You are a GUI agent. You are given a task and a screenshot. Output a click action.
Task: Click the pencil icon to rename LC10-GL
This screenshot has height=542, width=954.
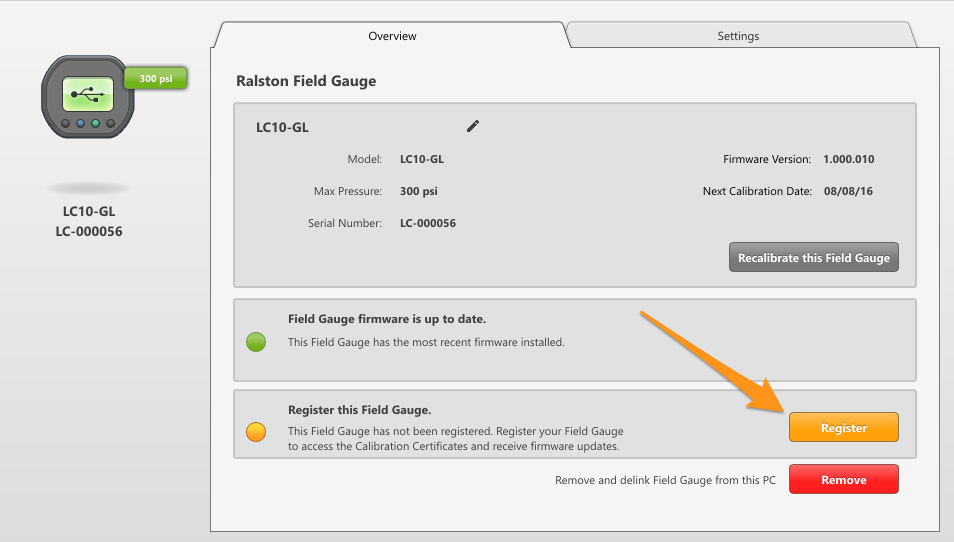click(x=473, y=126)
